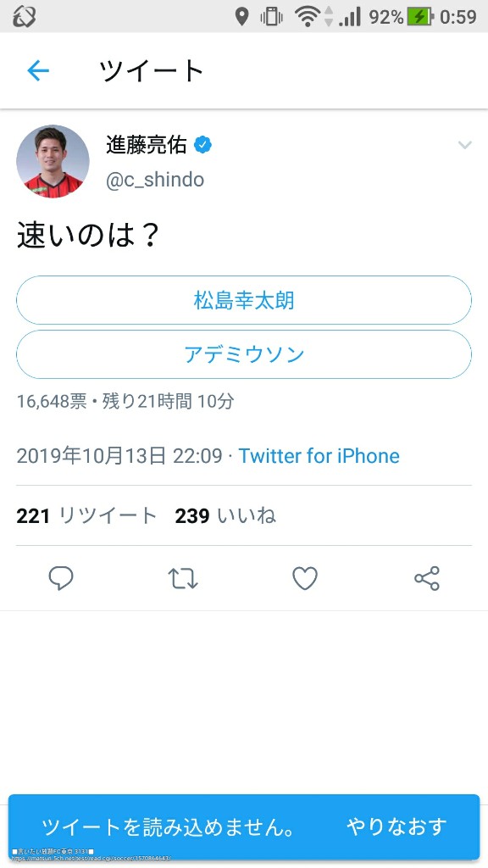This screenshot has width=488, height=868.
Task: Tap the Wi-Fi status icon
Action: point(308,17)
